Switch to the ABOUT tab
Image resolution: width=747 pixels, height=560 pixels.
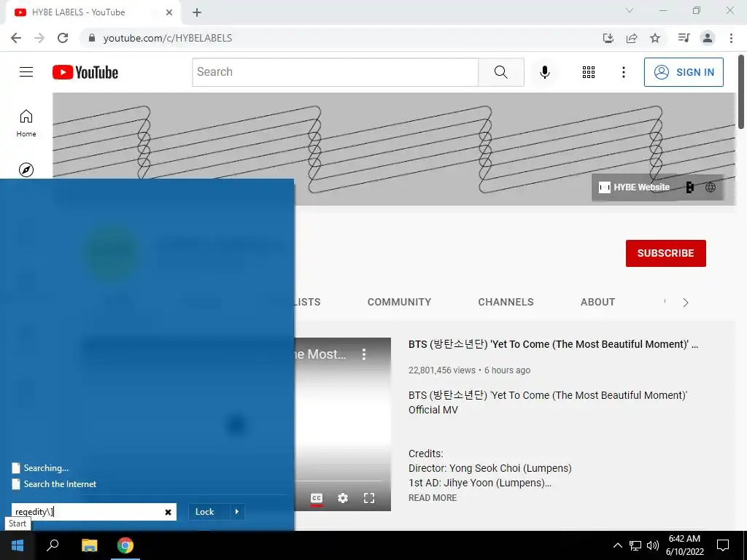597,302
